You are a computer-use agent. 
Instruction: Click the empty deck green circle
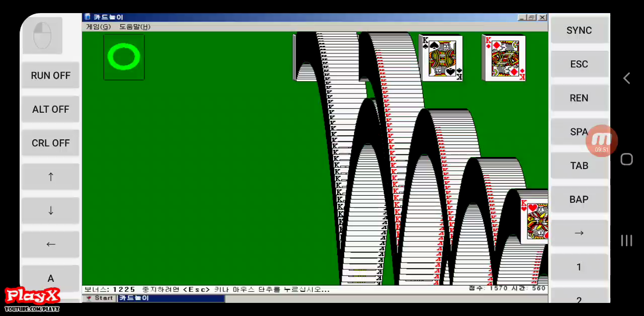124,57
